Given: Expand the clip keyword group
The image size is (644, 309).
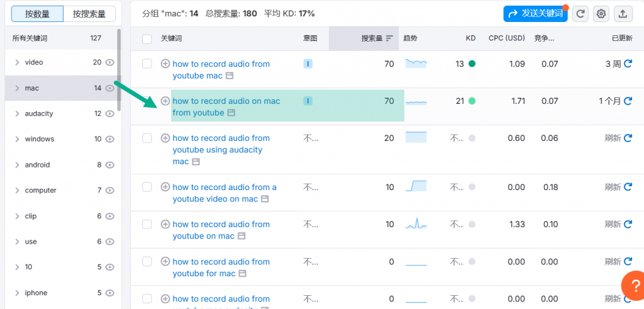Looking at the screenshot, I should [x=17, y=216].
